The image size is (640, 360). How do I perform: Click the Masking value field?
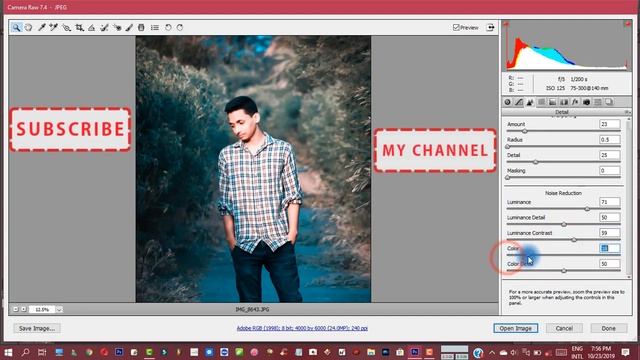pyautogui.click(x=609, y=171)
